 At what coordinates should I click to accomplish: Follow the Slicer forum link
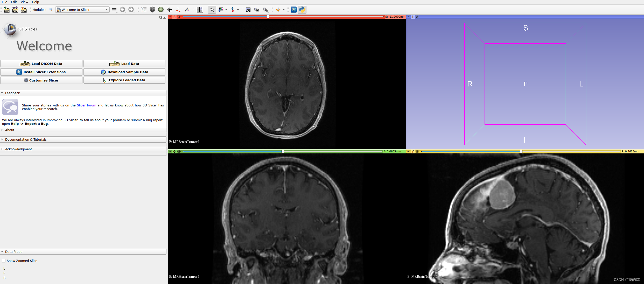click(86, 105)
